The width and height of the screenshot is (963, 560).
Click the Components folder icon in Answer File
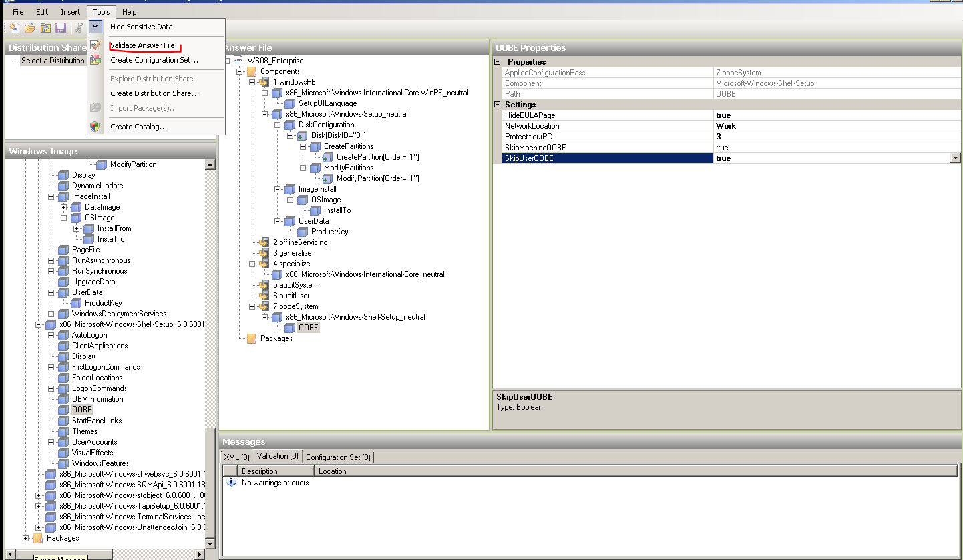click(251, 71)
